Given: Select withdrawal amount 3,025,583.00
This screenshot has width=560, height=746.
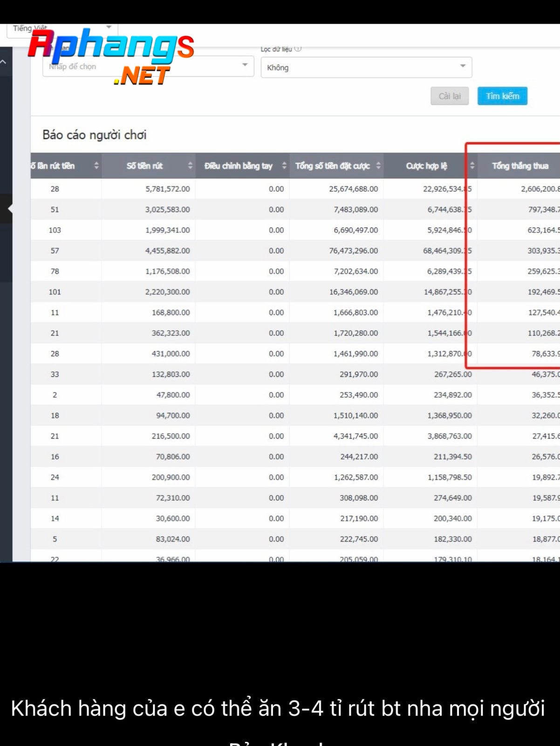Looking at the screenshot, I should coord(167,209).
